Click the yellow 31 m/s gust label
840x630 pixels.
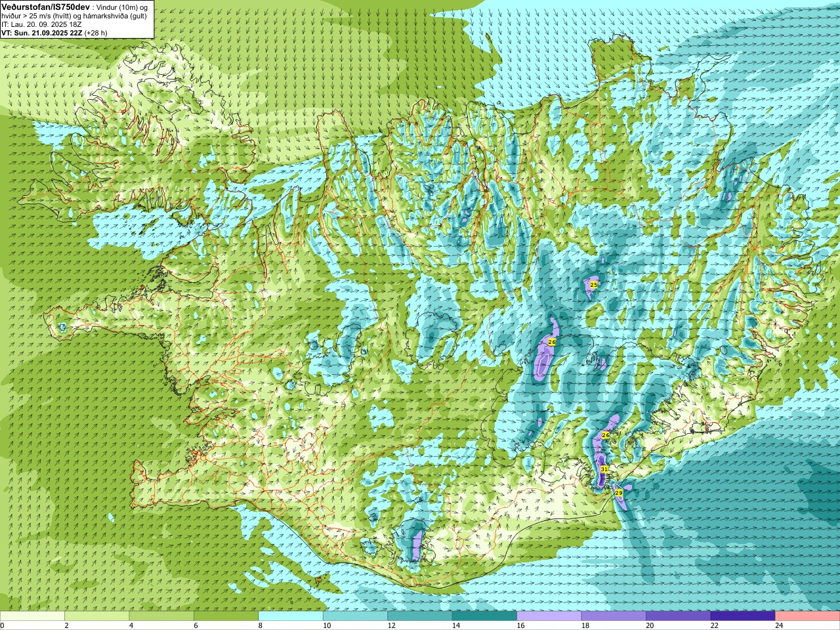pyautogui.click(x=604, y=469)
